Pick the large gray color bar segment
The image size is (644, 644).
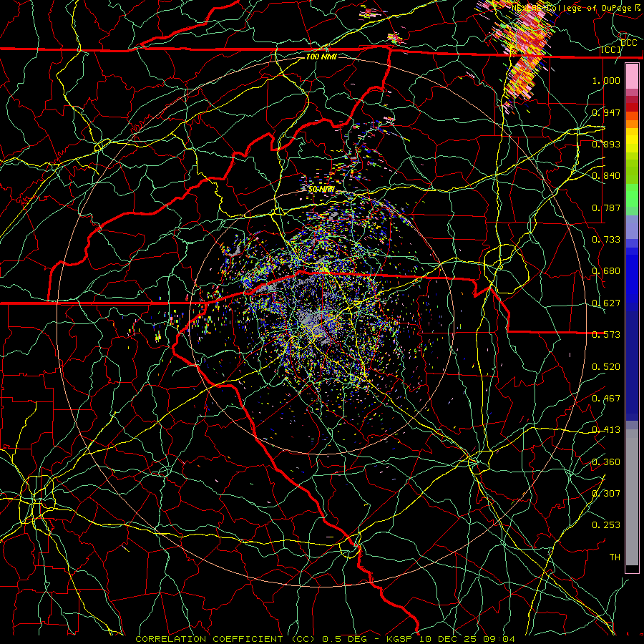point(632,497)
